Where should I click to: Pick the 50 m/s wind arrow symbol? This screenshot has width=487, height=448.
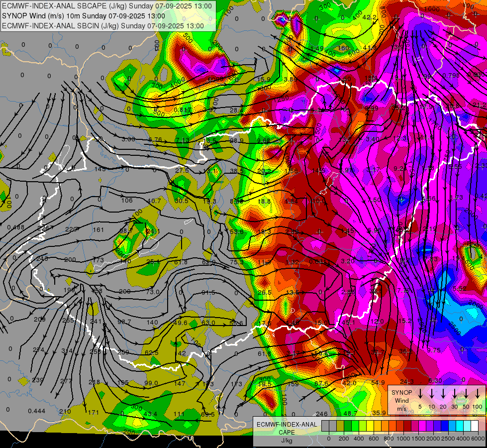tap(466, 394)
